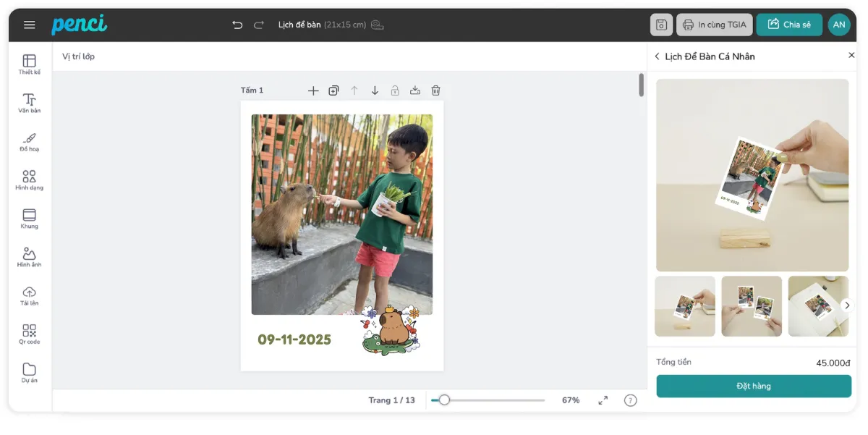The image size is (868, 435).
Task: Duplicate page Tấm 1
Action: [333, 90]
